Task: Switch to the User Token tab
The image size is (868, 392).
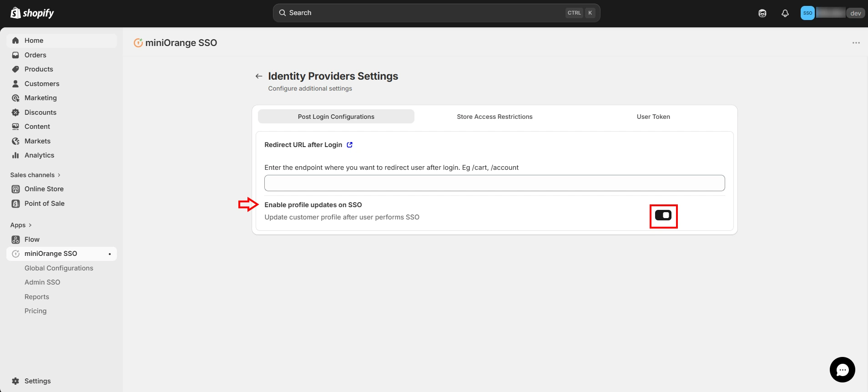Action: 653,117
